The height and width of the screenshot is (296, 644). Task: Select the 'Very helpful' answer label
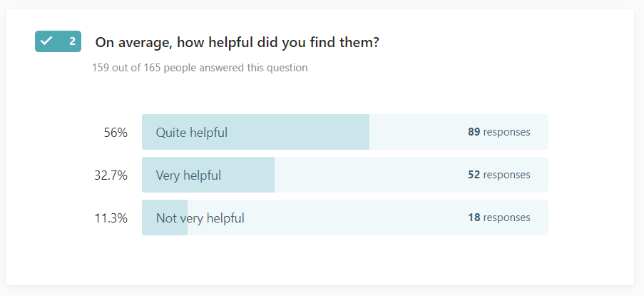click(188, 175)
